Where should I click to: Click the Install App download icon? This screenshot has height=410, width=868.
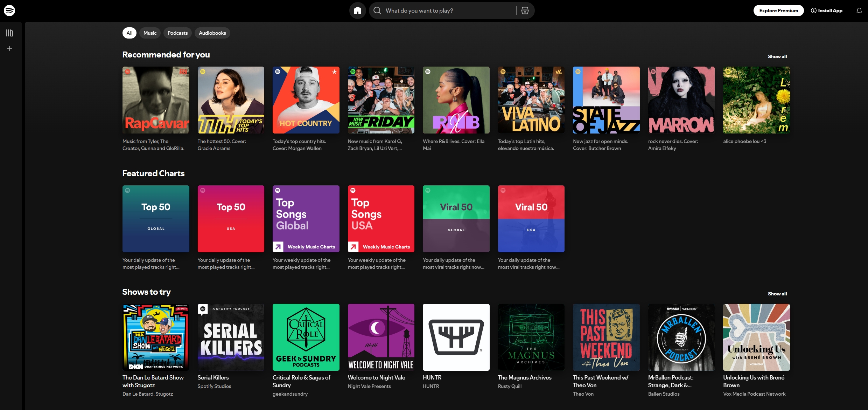pyautogui.click(x=814, y=11)
